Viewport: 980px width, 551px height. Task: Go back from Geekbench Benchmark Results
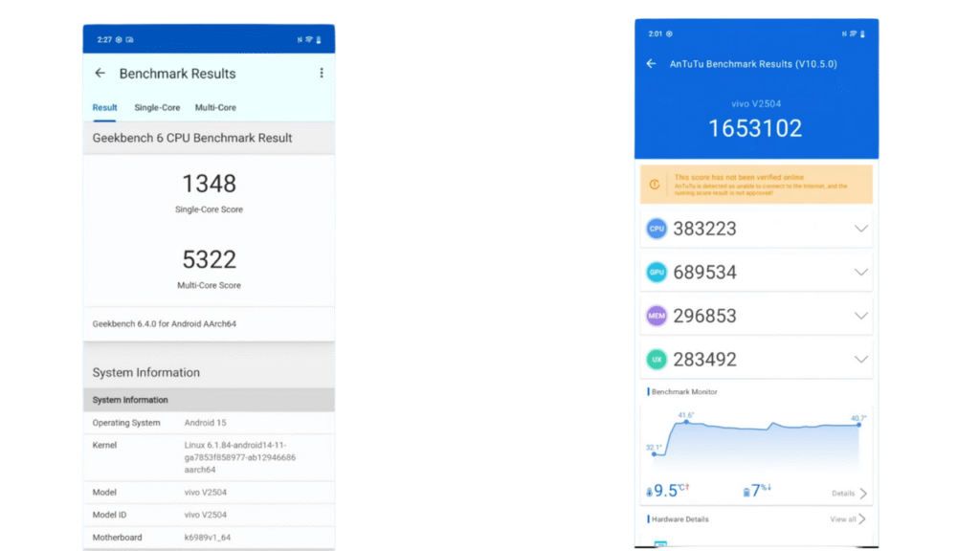(x=100, y=73)
